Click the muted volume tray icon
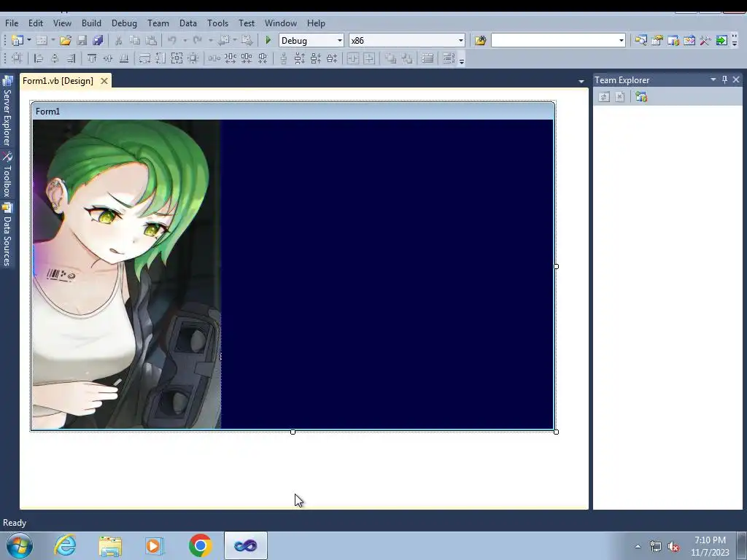747x560 pixels. 673,546
